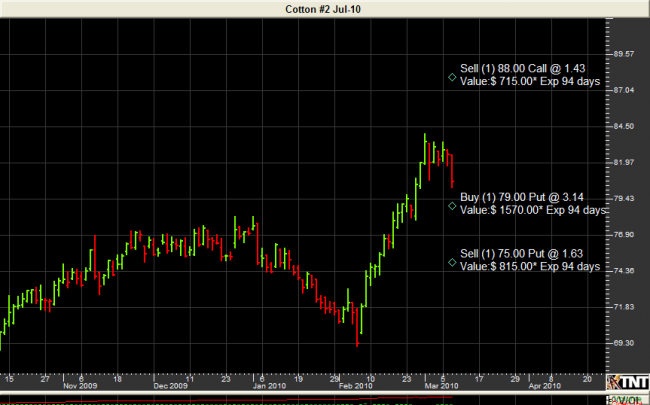Click the 84.50 price axis label
This screenshot has height=405, width=650.
(623, 126)
